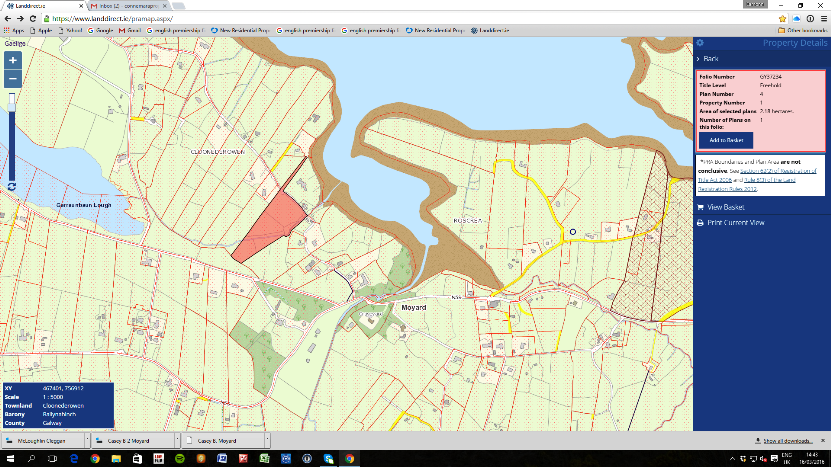
Task: Zoom in with the map plus button
Action: [x=12, y=61]
